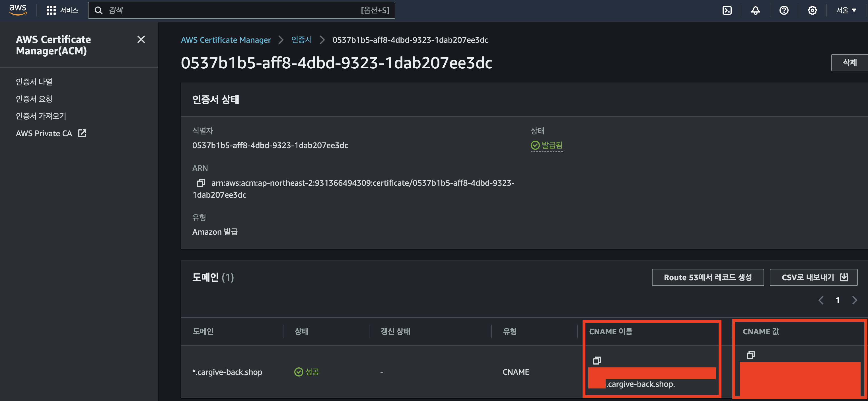Copy the CNAME 값 value icon
The width and height of the screenshot is (868, 401).
[750, 355]
